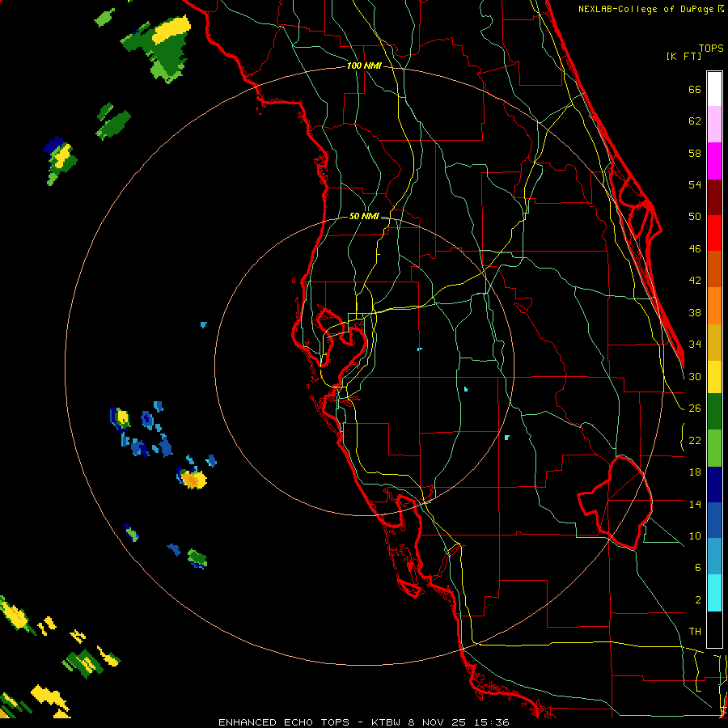Click the '15:36' timestamp in the footer
Image resolution: width=728 pixels, height=728 pixels.
(492, 722)
